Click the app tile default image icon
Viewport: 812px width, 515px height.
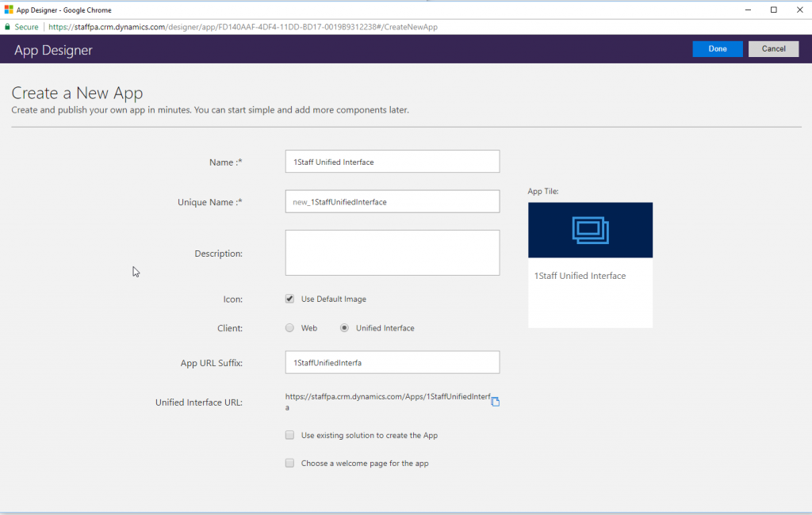pos(590,230)
